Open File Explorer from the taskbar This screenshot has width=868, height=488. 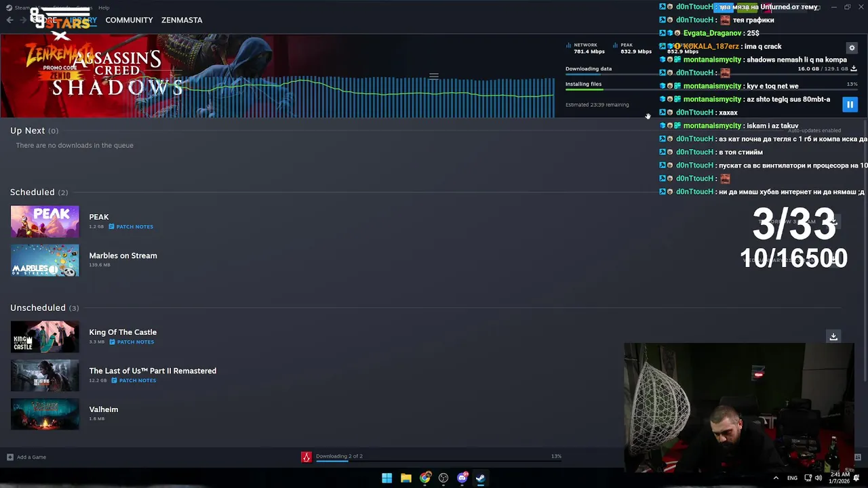pos(406,478)
